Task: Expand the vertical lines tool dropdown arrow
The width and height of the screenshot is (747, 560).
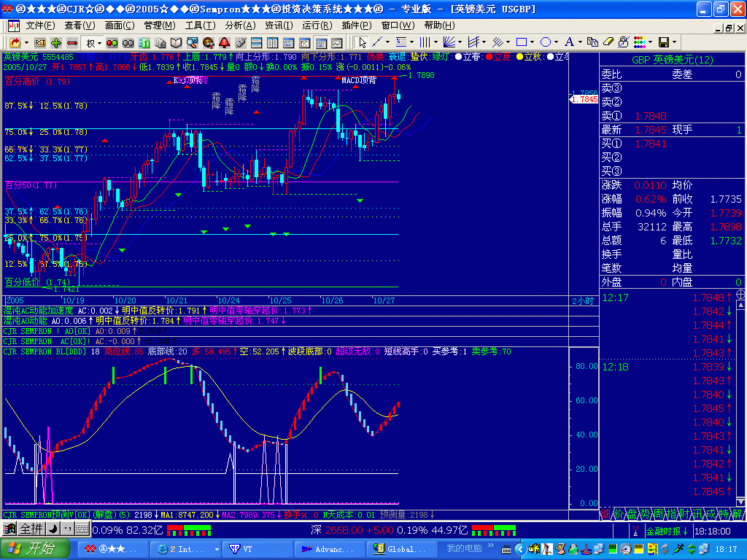Action: click(x=436, y=42)
